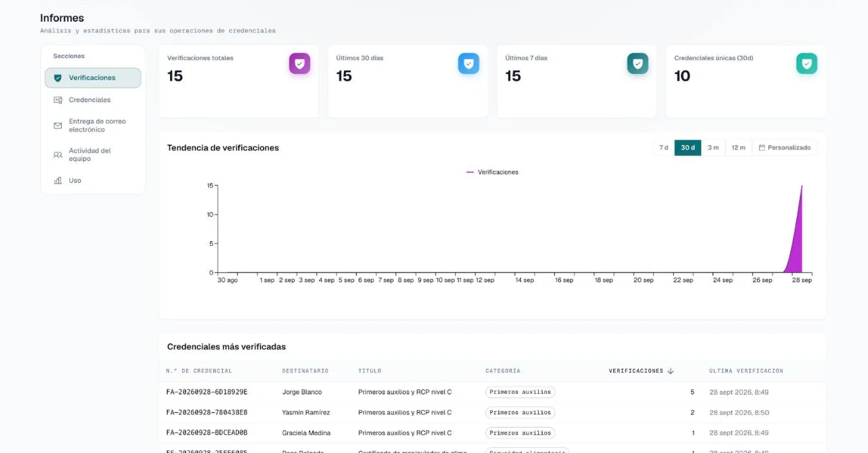The width and height of the screenshot is (868, 453).
Task: Click the calendar icon in Personalizado
Action: 762,148
